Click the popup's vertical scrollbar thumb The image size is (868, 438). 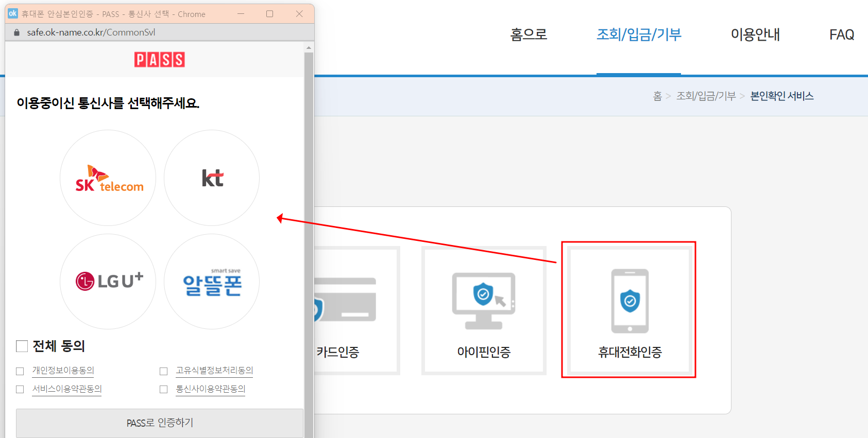point(309,244)
